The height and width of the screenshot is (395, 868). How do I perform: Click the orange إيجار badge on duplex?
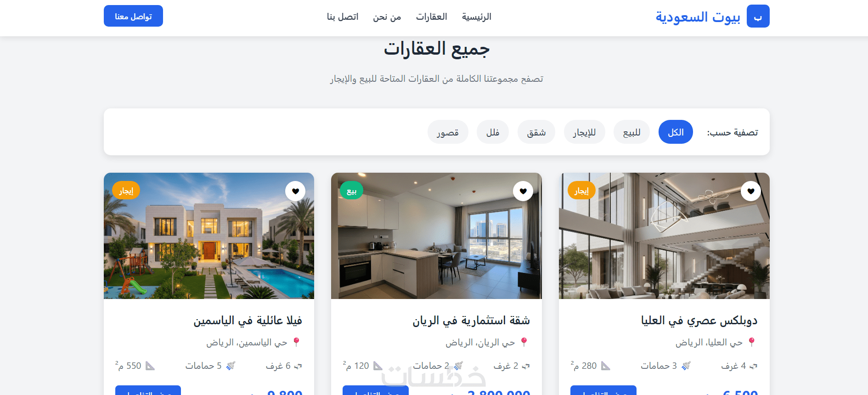coord(581,190)
